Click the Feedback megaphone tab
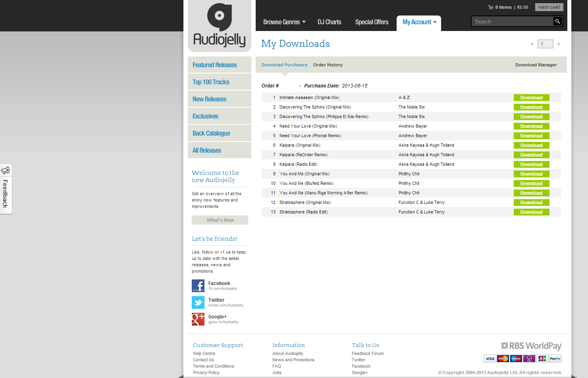The width and height of the screenshot is (588, 378). click(6, 189)
